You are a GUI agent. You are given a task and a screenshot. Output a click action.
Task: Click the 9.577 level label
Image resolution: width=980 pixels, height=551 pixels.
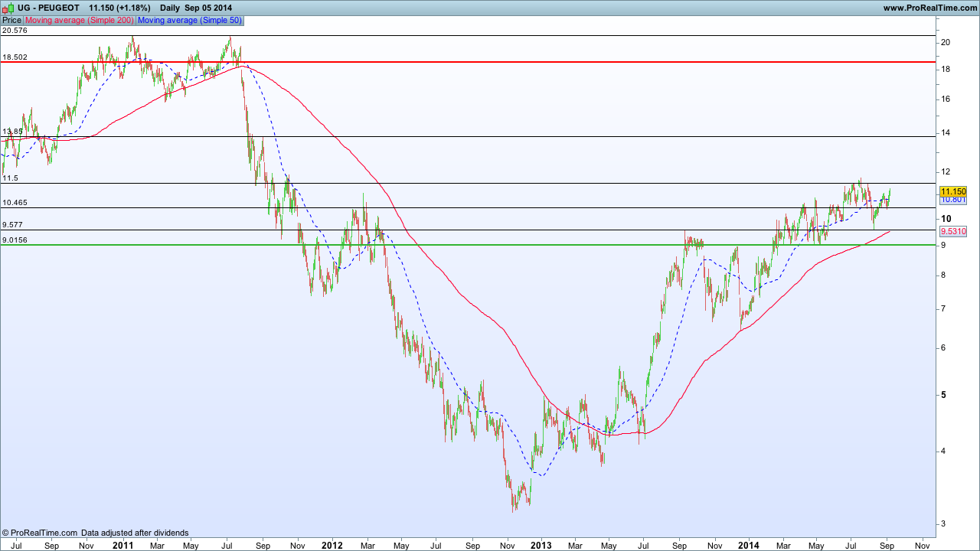12,225
